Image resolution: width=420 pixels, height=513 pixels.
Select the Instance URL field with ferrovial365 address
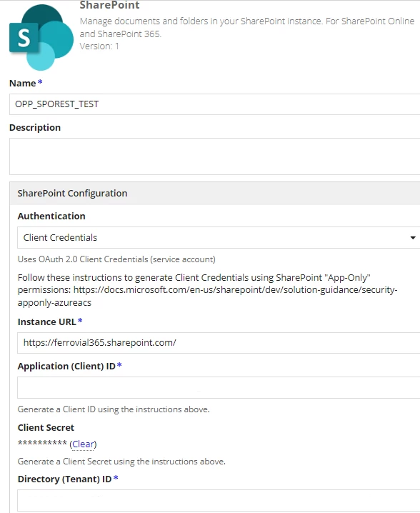point(219,343)
